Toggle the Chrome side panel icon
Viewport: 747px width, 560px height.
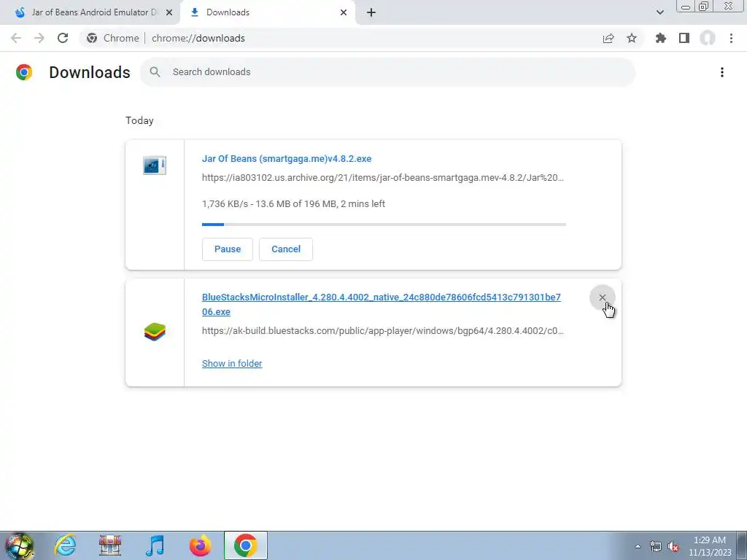point(684,38)
